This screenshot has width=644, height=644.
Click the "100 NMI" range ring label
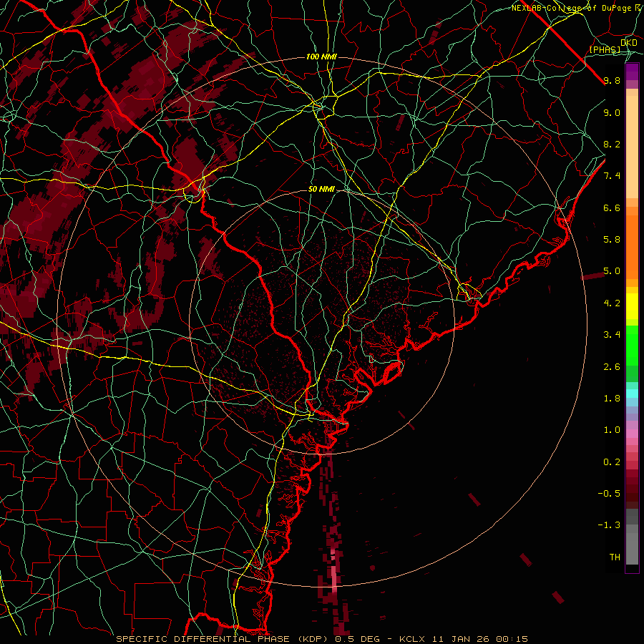tap(321, 57)
